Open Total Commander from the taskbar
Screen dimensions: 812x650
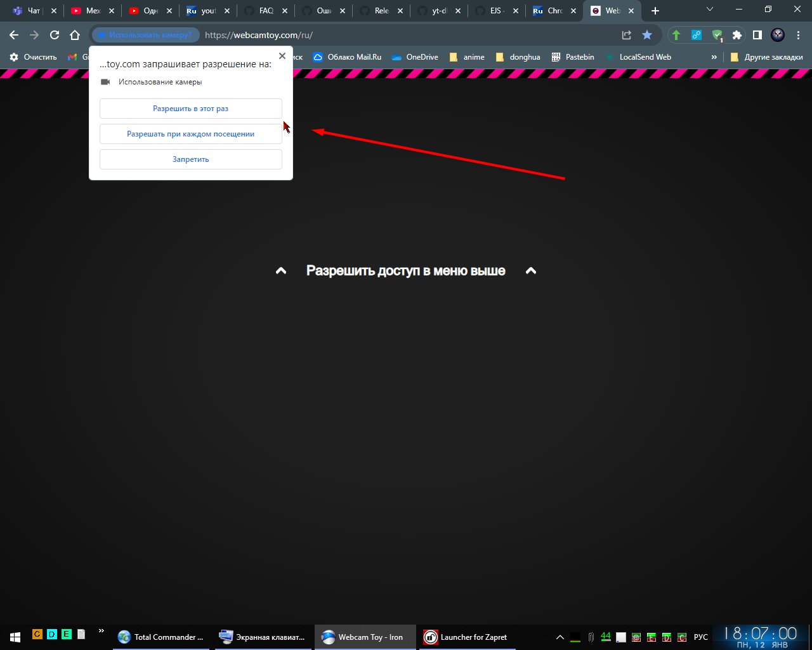click(x=161, y=637)
